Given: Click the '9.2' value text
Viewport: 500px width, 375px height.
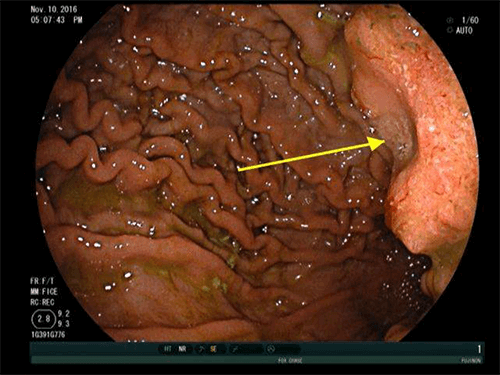Looking at the screenshot, I should pyautogui.click(x=63, y=314).
